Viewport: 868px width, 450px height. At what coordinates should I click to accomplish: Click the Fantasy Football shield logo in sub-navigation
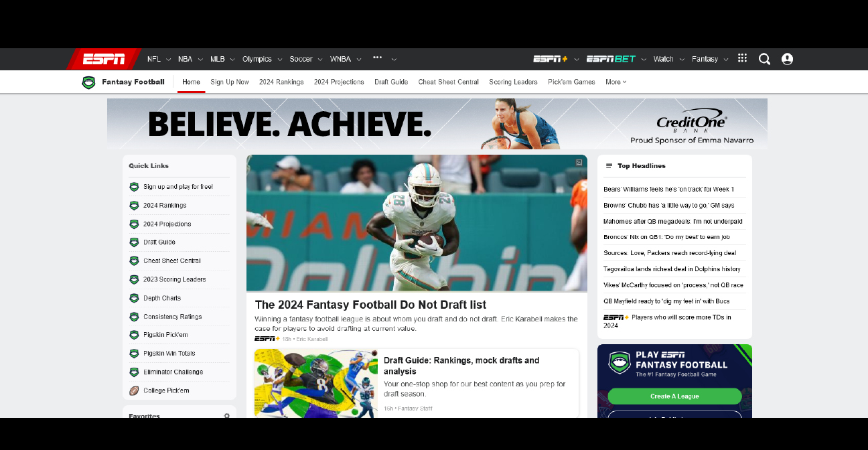pos(88,82)
